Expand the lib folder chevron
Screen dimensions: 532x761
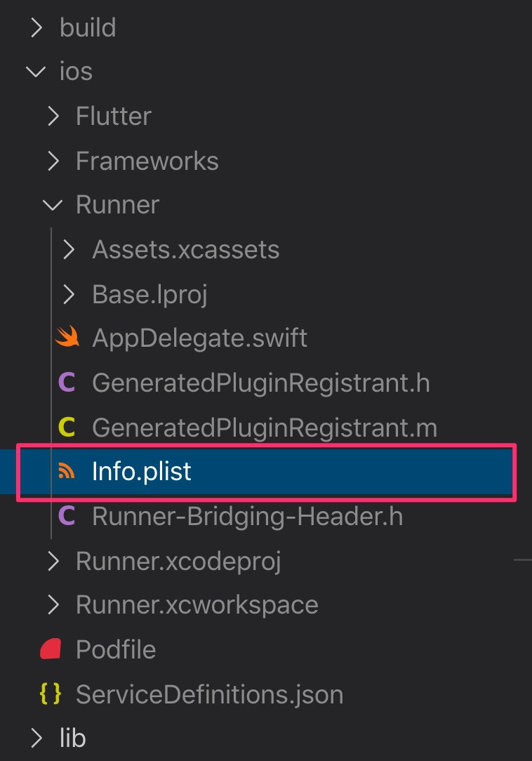tap(36, 738)
